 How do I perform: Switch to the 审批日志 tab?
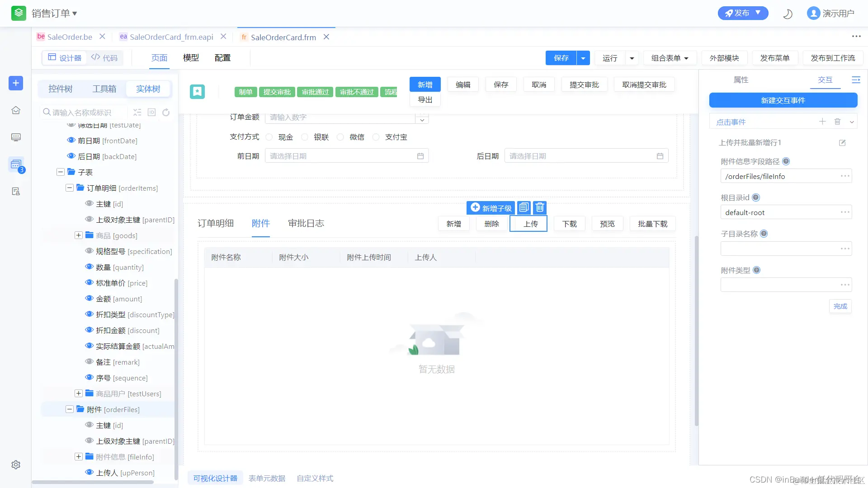[x=306, y=223]
